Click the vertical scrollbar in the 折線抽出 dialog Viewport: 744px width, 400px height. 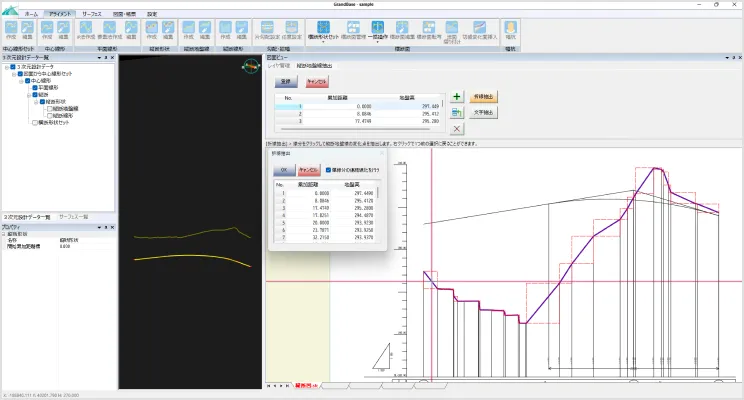click(x=378, y=192)
